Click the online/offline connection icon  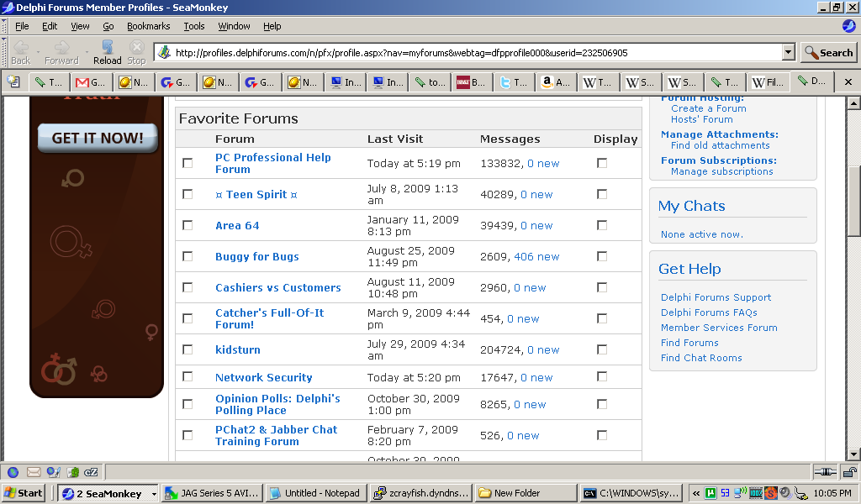[825, 472]
